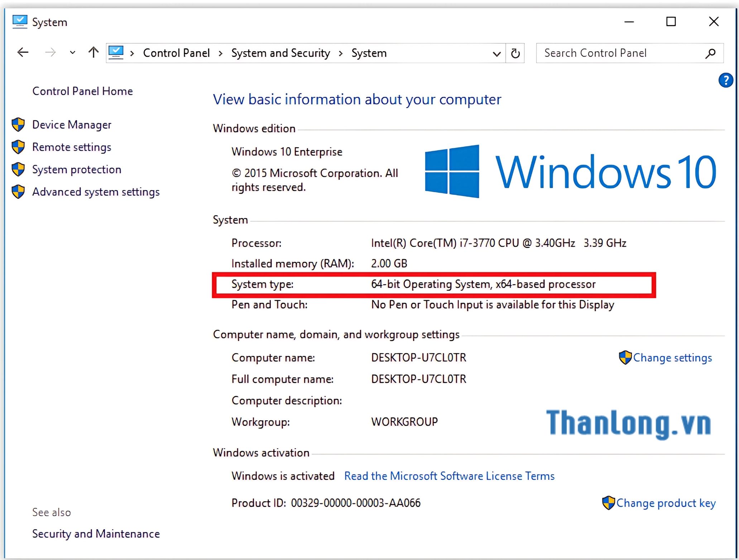Click the Refresh button in address bar

515,53
